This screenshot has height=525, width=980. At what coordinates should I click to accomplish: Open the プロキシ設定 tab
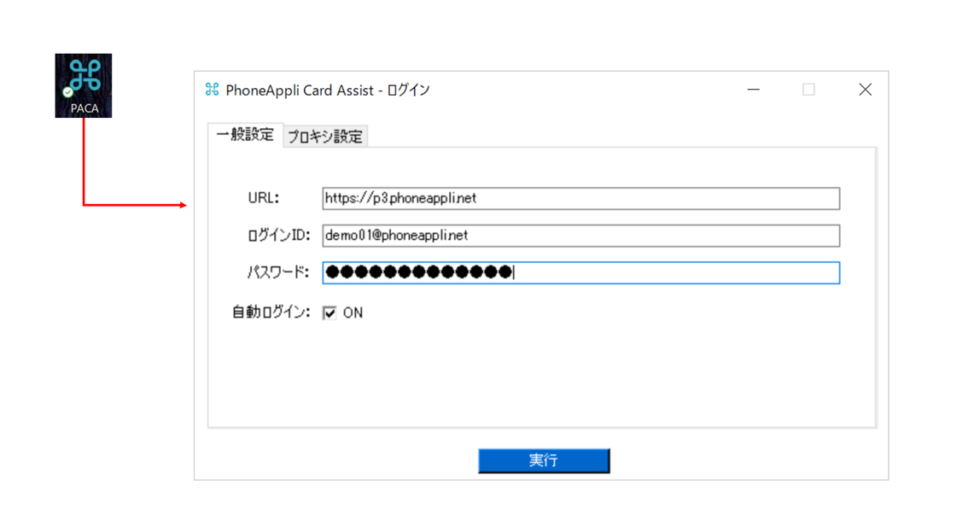pos(325,137)
